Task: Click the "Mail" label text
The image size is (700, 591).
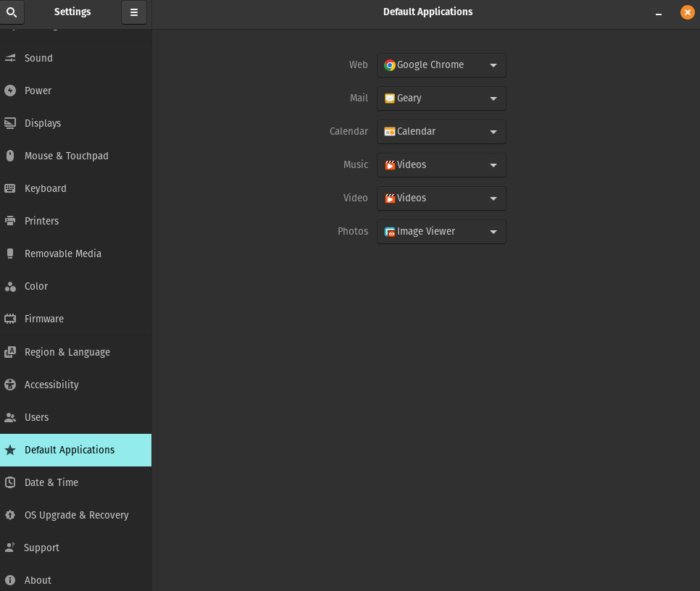Action: [359, 98]
